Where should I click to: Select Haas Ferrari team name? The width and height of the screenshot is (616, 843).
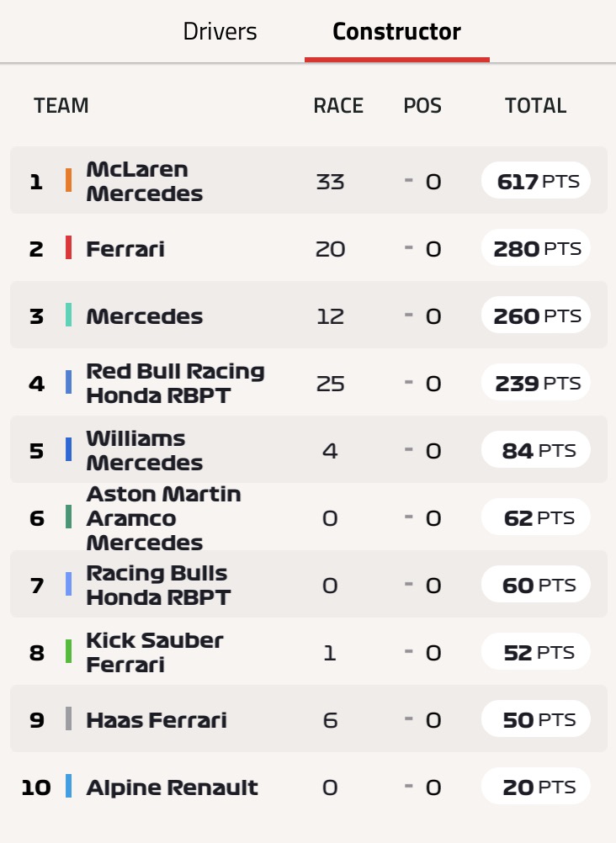(x=157, y=720)
